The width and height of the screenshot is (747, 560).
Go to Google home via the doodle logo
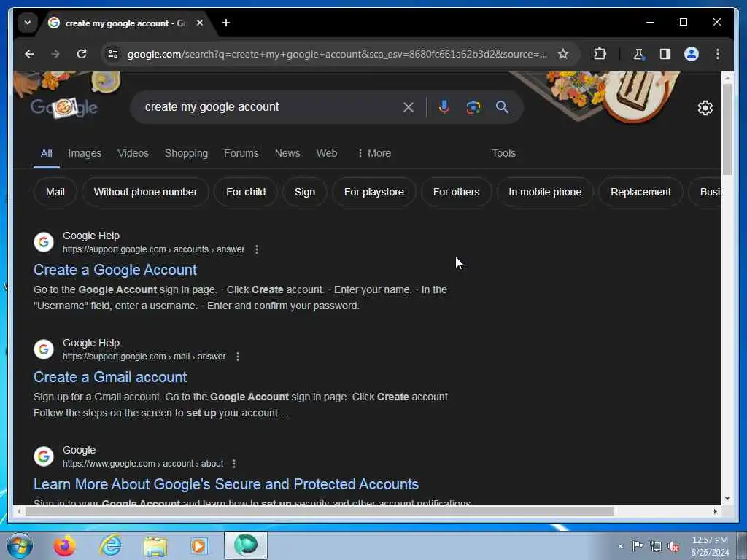click(x=64, y=108)
